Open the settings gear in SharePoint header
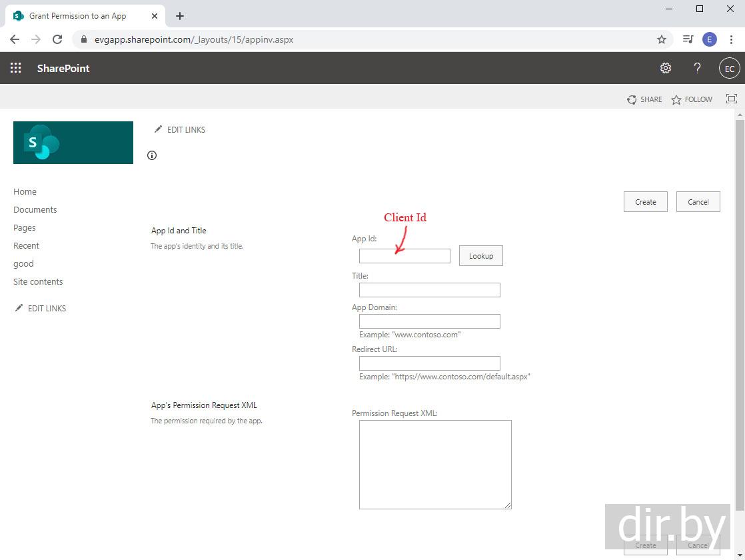The height and width of the screenshot is (560, 745). click(x=665, y=68)
